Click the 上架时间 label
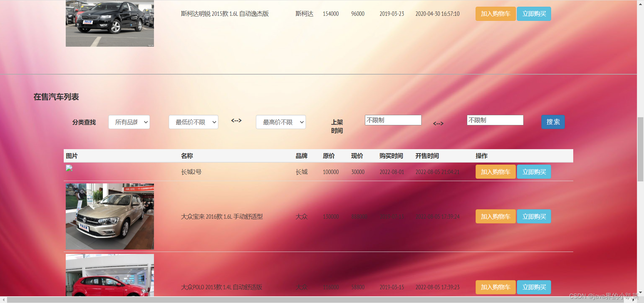Viewport: 644px width, 303px height. (x=337, y=126)
